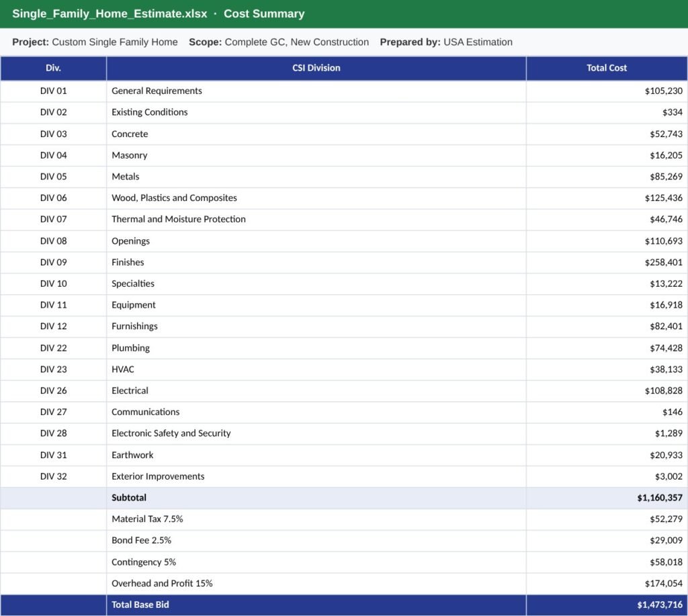Select the $258,401 cost cell
Viewport: 688px width, 616px height.
(607, 263)
